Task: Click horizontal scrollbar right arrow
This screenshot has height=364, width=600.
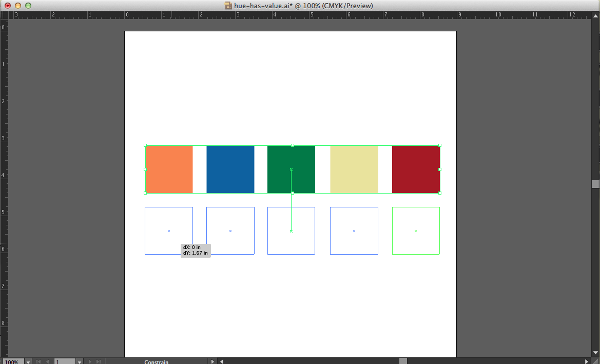Action: pos(587,361)
